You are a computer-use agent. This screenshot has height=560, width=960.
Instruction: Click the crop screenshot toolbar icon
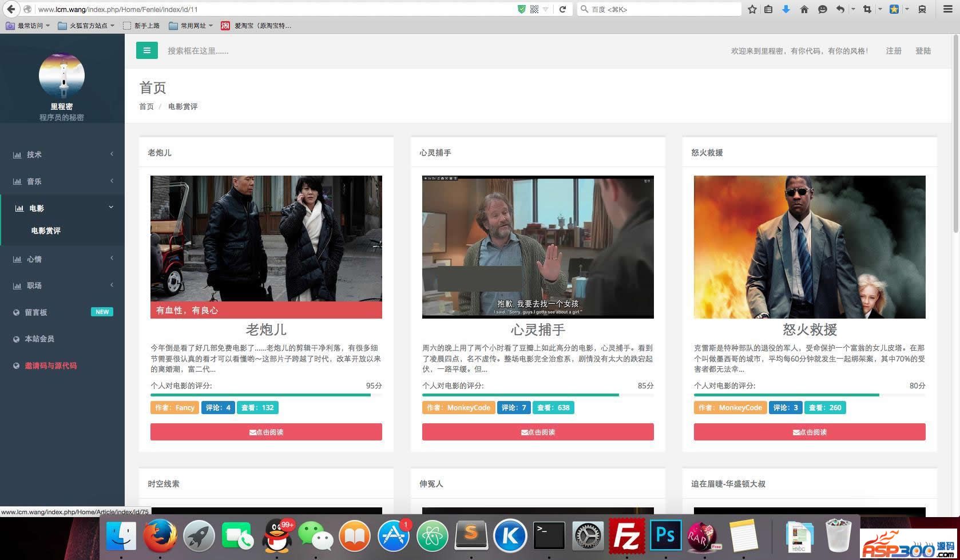point(867,9)
